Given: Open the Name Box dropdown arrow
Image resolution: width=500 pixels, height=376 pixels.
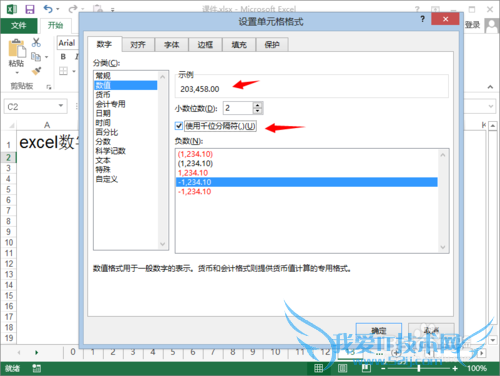Looking at the screenshot, I should click(x=61, y=106).
